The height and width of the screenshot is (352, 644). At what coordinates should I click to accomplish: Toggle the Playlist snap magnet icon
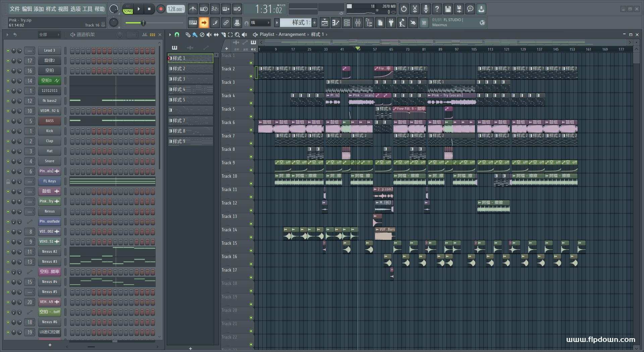tap(177, 35)
